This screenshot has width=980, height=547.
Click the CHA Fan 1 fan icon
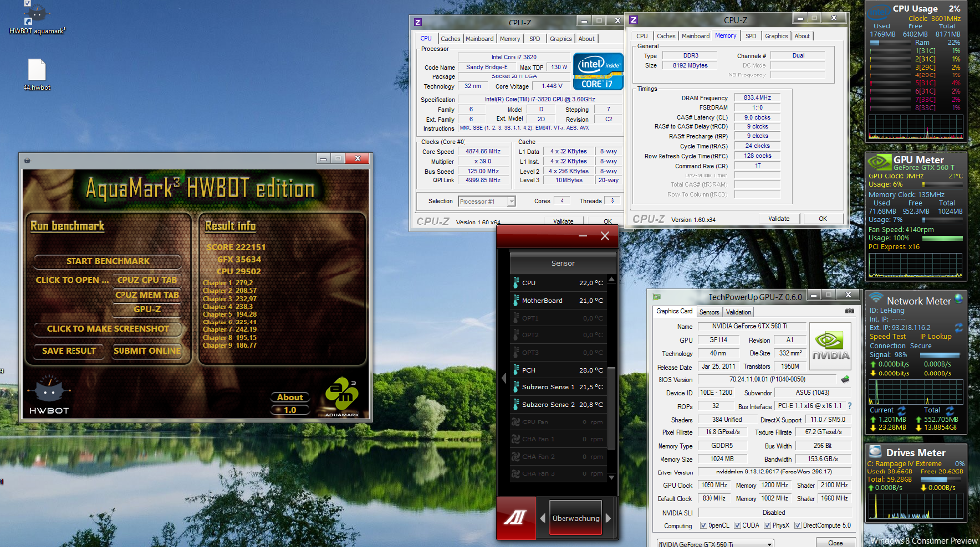(x=515, y=439)
